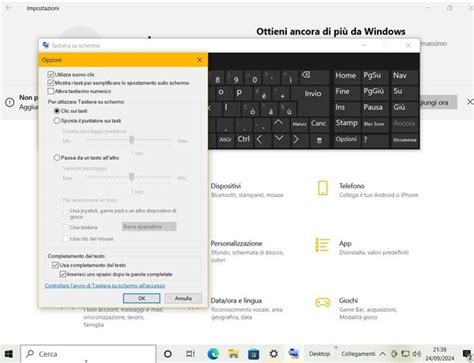
Task: Click the Cerca taskbar search box
Action: 88,354
